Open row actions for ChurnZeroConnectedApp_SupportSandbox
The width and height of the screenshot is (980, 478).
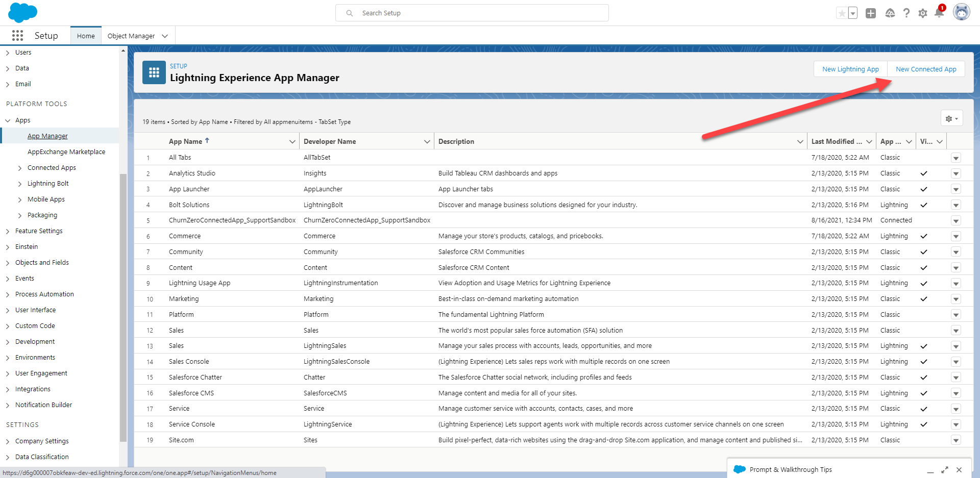[956, 221]
